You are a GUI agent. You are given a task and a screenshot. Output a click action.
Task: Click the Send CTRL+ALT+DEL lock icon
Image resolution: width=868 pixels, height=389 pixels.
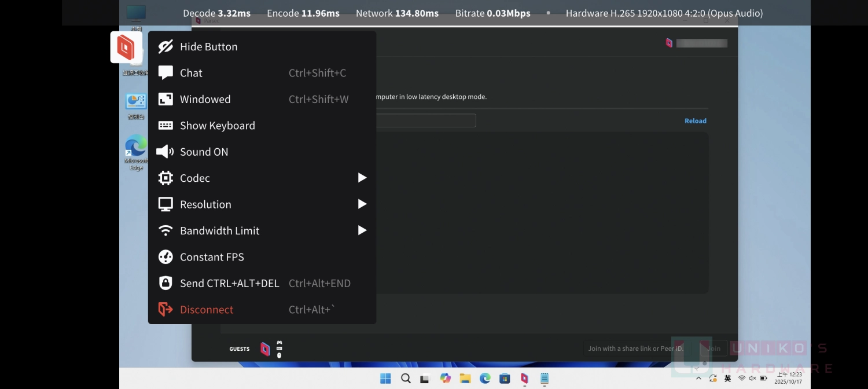coord(165,283)
